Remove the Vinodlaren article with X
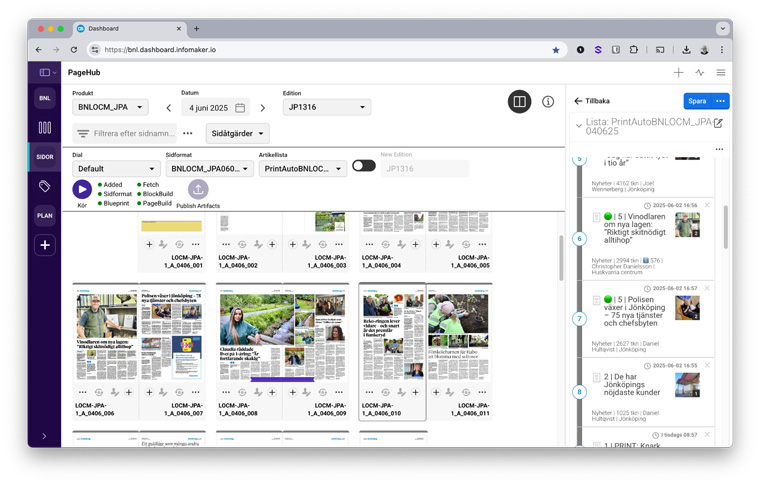Screen dimensions: 760x484 click(707, 205)
